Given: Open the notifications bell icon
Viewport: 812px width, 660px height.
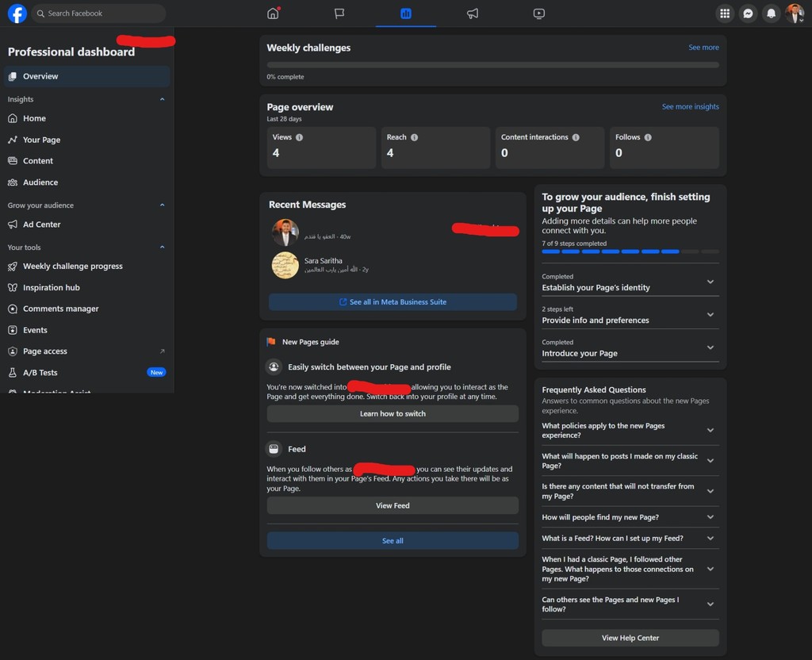Looking at the screenshot, I should tap(771, 13).
